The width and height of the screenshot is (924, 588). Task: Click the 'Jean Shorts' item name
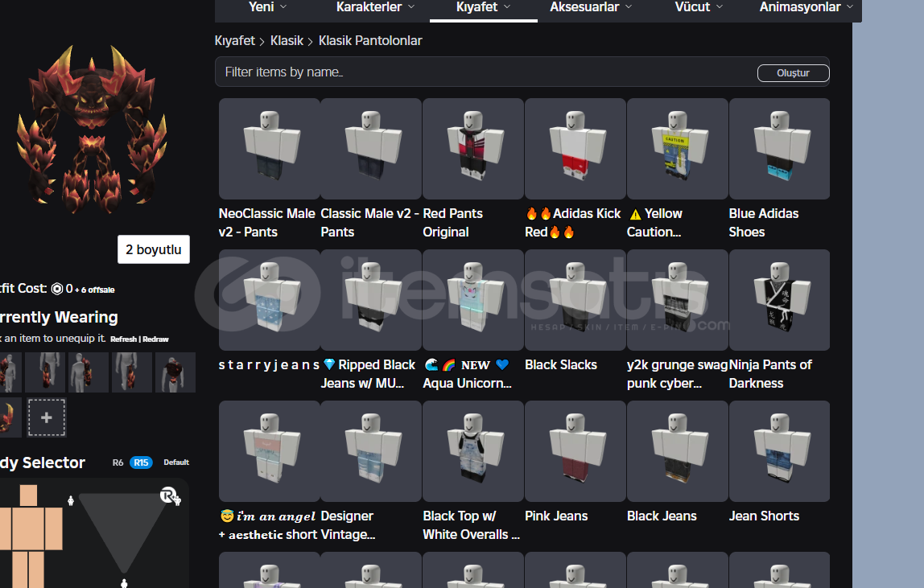[765, 516]
